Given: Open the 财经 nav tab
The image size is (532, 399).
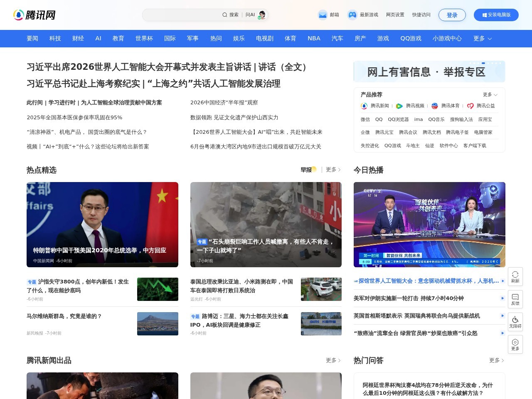Looking at the screenshot, I should pos(78,38).
